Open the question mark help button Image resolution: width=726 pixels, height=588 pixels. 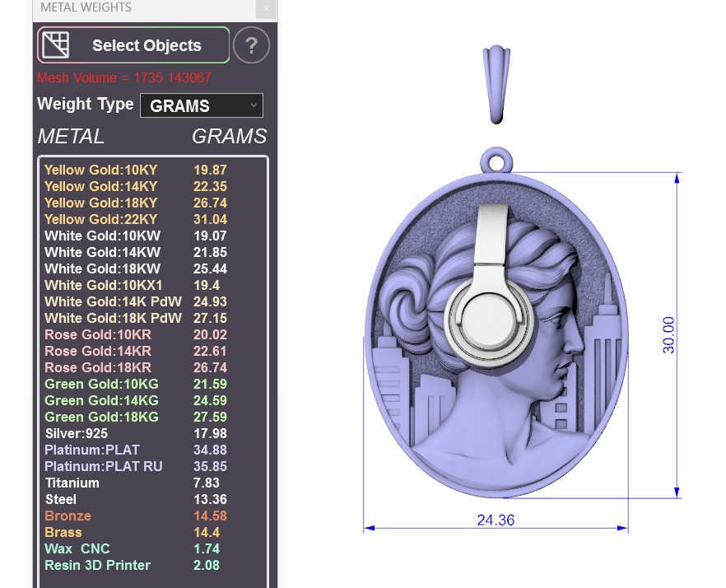[x=251, y=45]
